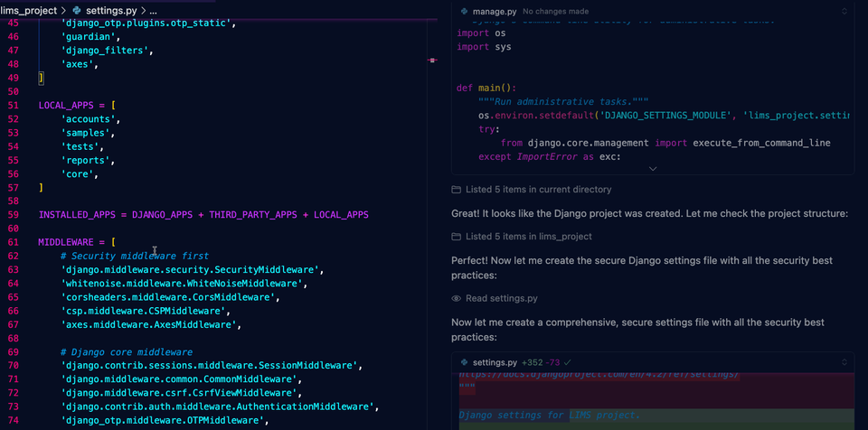Image resolution: width=868 pixels, height=430 pixels.
Task: Toggle expand arrows on the manage.py code block
Action: (x=844, y=11)
